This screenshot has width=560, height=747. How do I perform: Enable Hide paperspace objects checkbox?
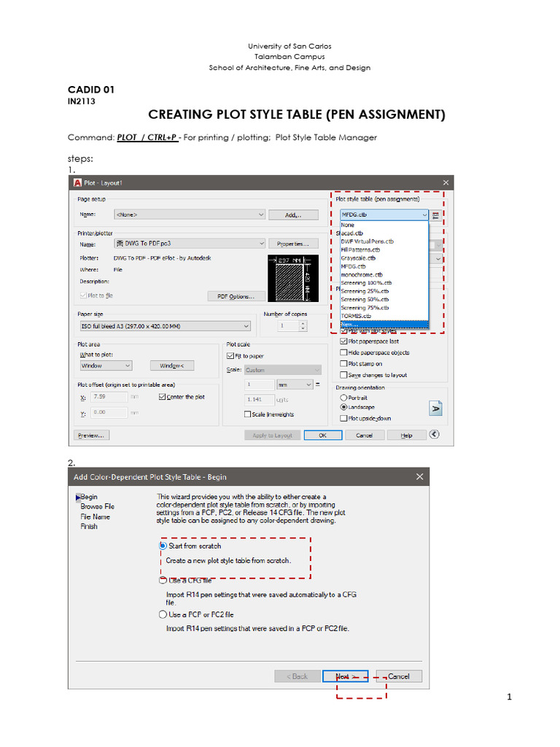click(343, 352)
